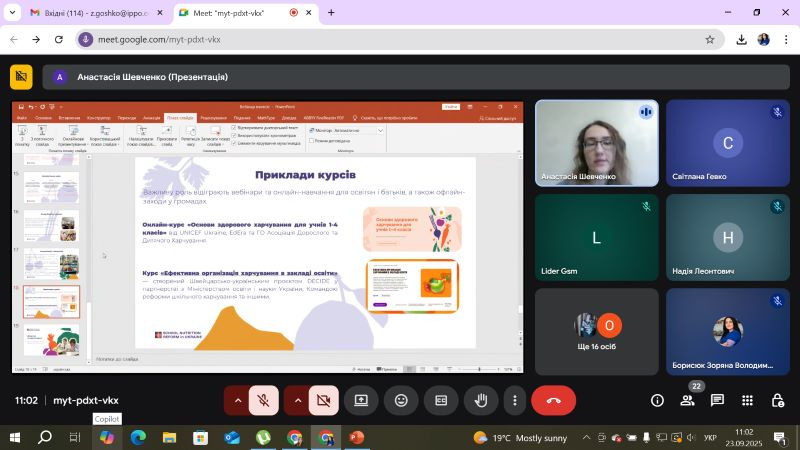Unmute the microphone in Meet
This screenshot has height=450, width=800.
coord(263,400)
